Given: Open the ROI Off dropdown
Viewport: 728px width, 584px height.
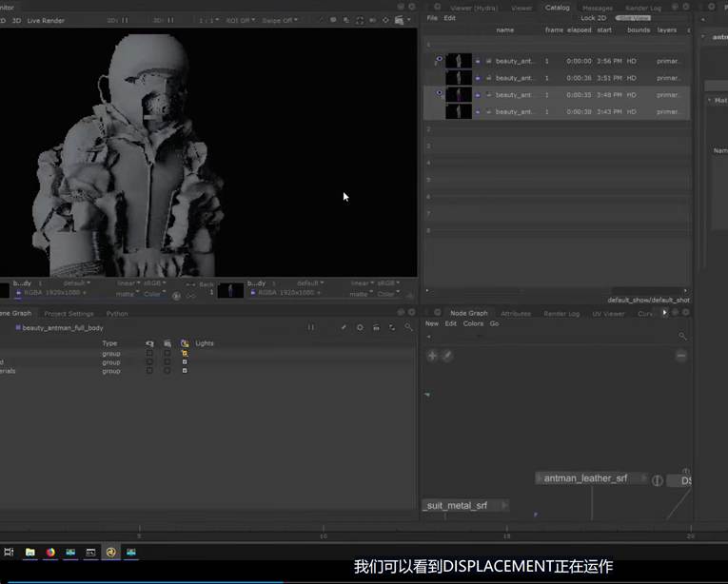Looking at the screenshot, I should tap(241, 20).
